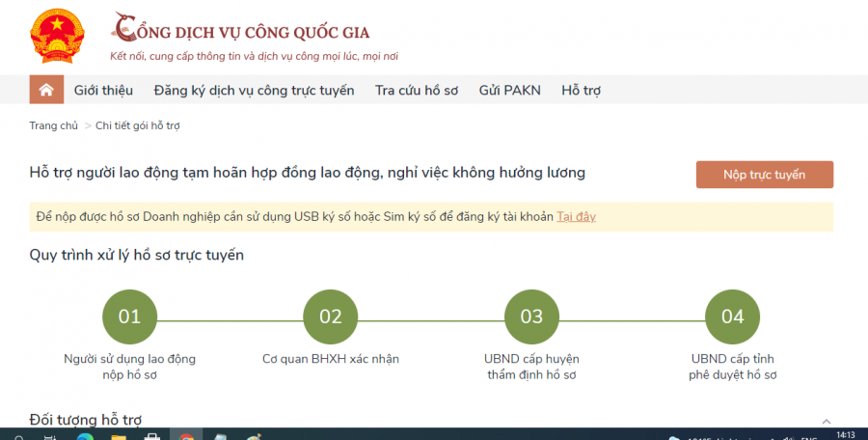Click the taskbar clock showing 14:13
868x440 pixels.
click(x=845, y=435)
